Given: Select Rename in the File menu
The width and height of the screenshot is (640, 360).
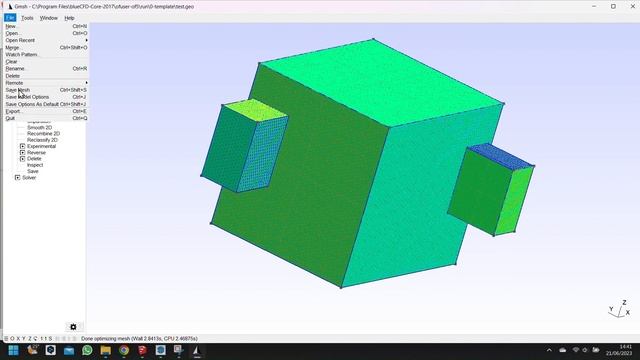Looking at the screenshot, I should (x=46, y=69).
